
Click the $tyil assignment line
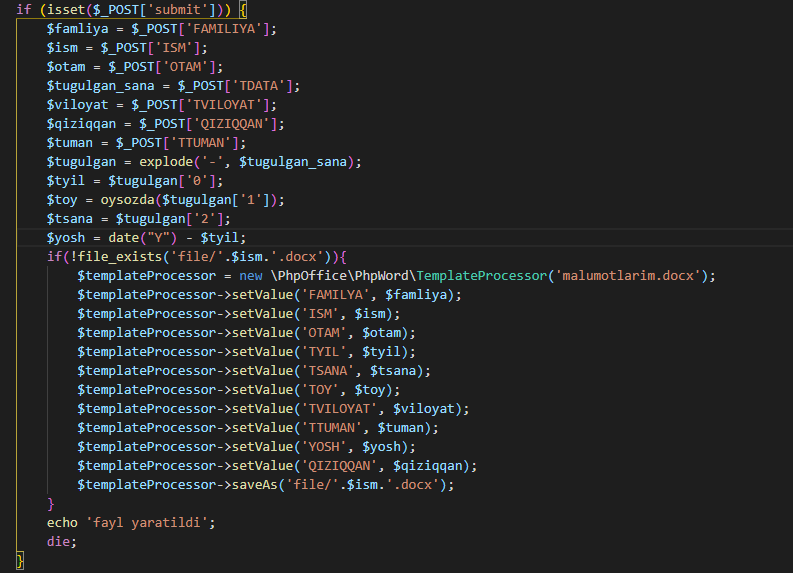[135, 181]
